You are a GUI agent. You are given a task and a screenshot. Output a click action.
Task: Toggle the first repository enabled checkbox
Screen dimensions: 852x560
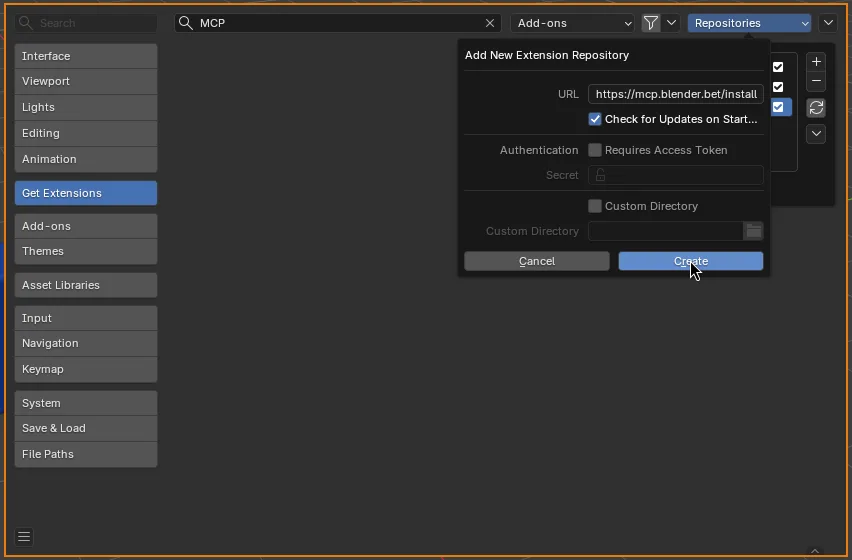[778, 67]
